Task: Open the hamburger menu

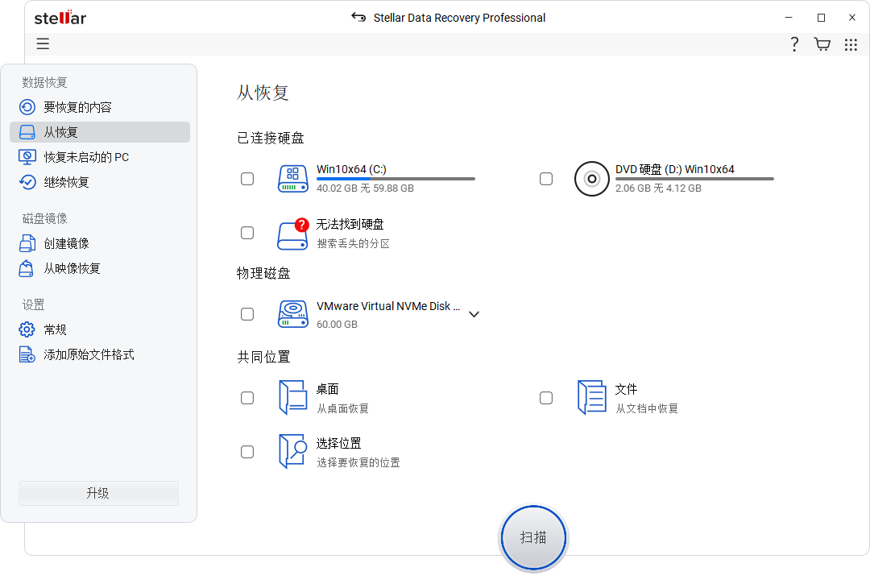Action: tap(43, 43)
